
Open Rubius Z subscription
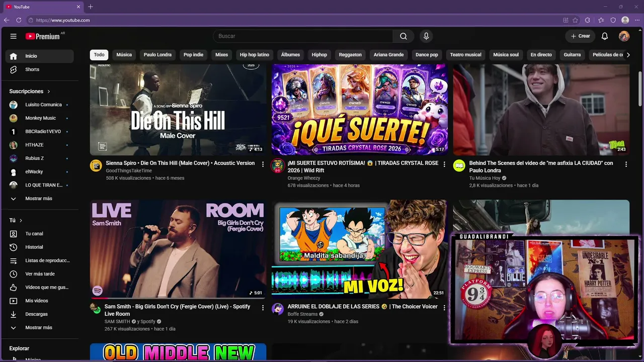pyautogui.click(x=40, y=158)
